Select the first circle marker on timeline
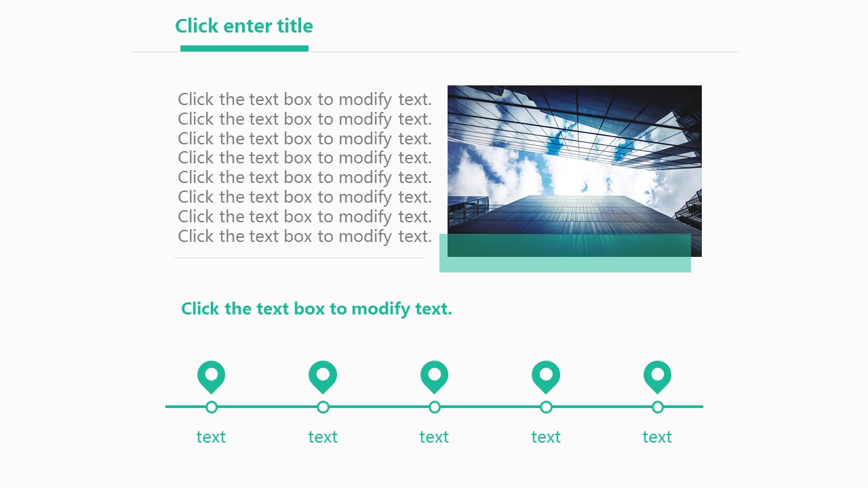The image size is (868, 488). point(212,407)
